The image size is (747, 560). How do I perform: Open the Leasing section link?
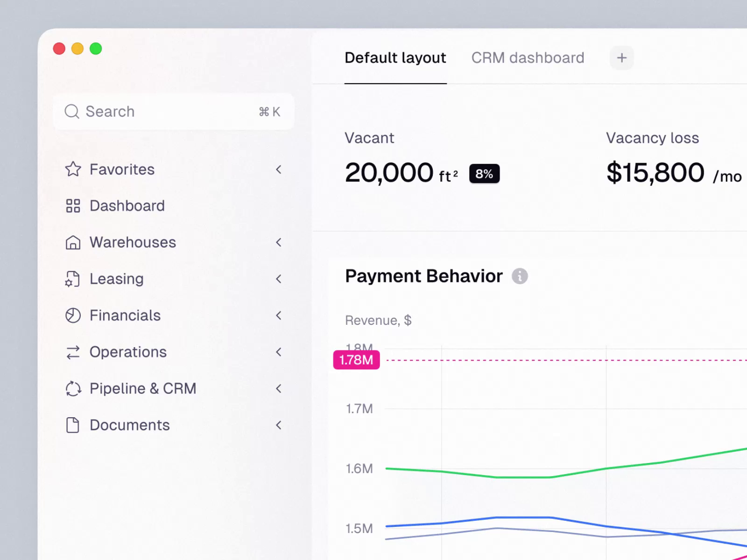pyautogui.click(x=116, y=279)
